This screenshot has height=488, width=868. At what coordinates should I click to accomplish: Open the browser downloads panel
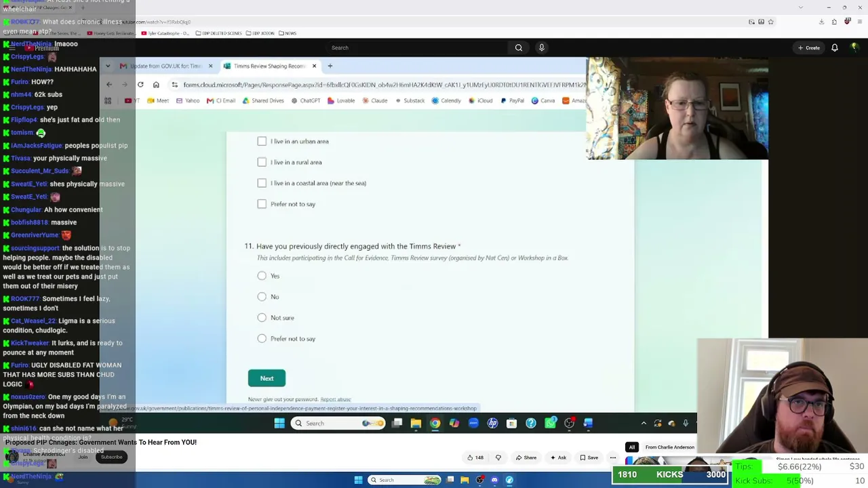point(821,22)
